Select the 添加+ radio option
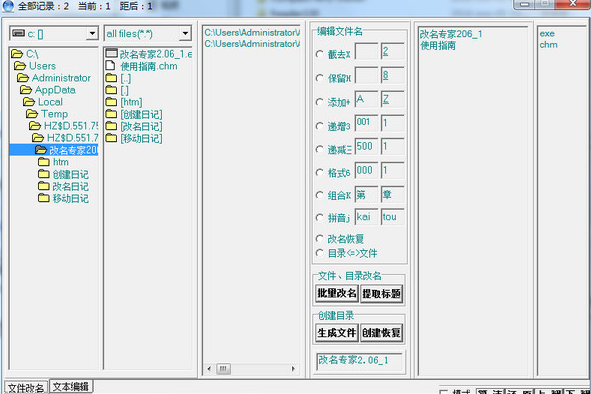This screenshot has height=394, width=591. click(320, 102)
